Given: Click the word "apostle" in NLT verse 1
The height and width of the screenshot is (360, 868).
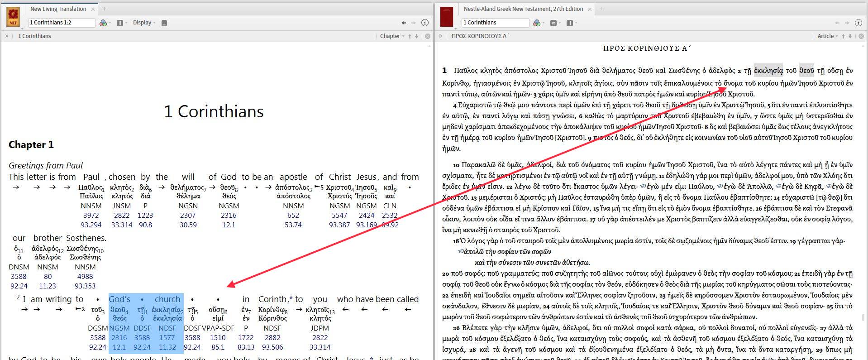Looking at the screenshot, I should coord(293,177).
